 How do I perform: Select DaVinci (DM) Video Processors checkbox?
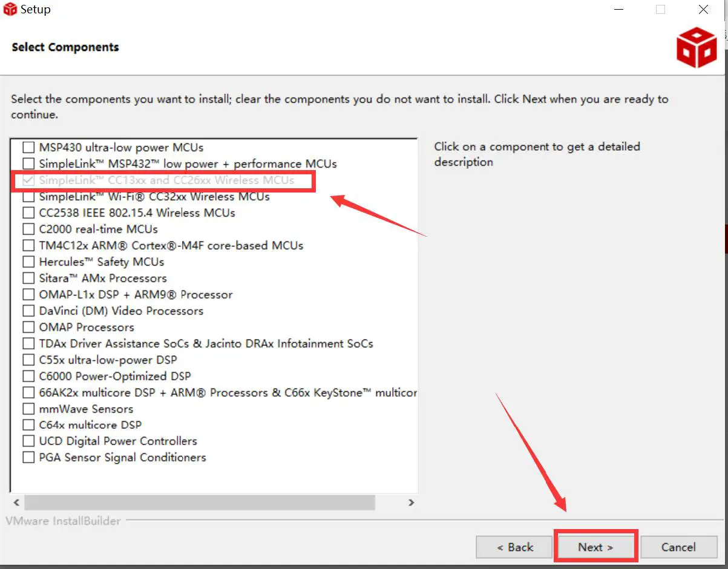[x=28, y=311]
